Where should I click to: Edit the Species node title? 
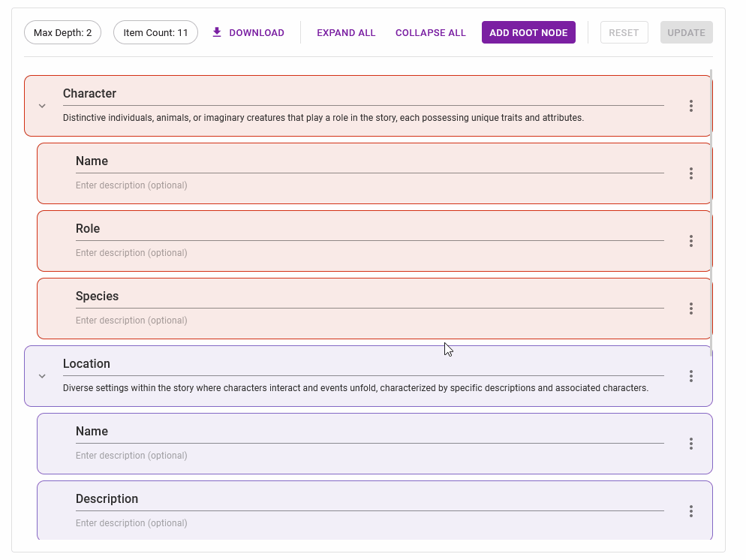click(369, 297)
